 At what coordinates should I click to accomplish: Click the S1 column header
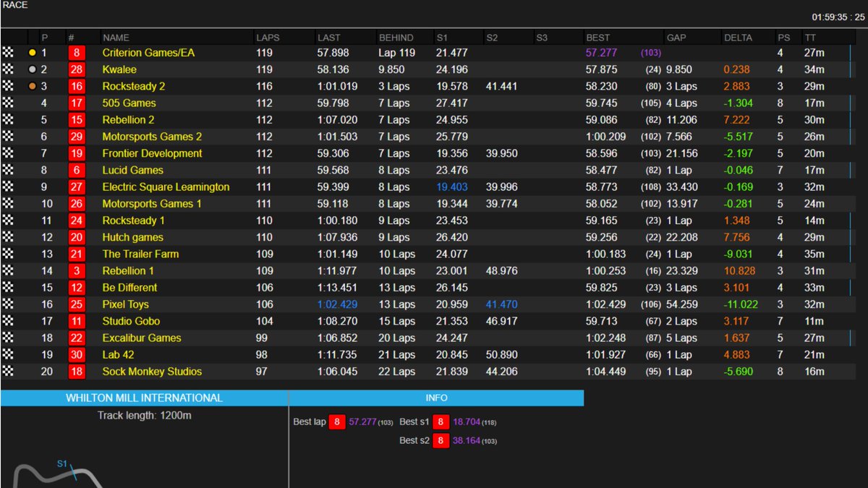pyautogui.click(x=442, y=38)
